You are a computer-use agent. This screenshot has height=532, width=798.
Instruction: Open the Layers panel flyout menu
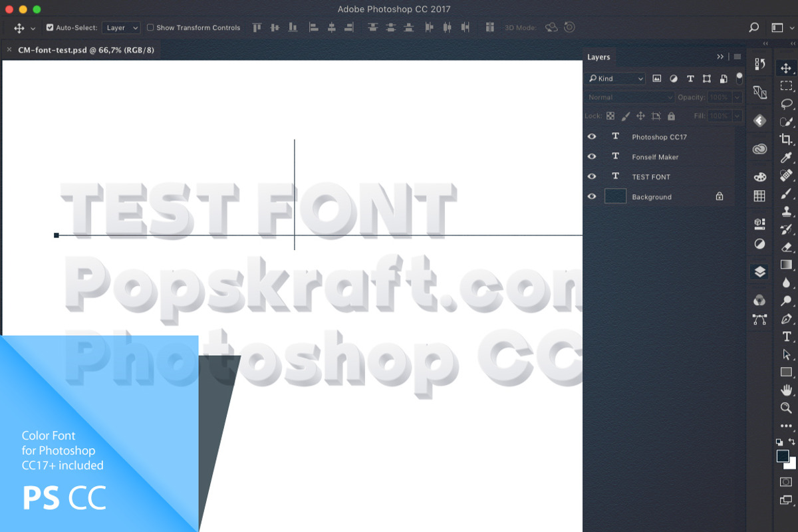[x=737, y=57]
